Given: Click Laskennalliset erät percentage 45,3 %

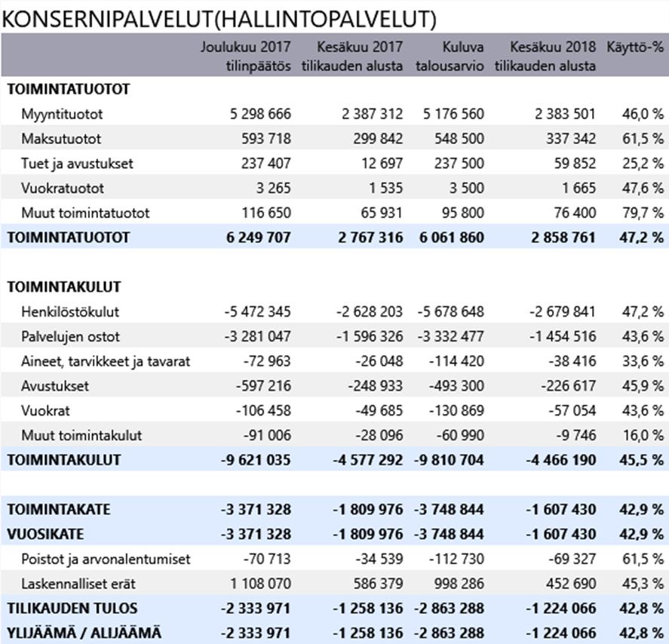Looking at the screenshot, I should coord(643,584).
